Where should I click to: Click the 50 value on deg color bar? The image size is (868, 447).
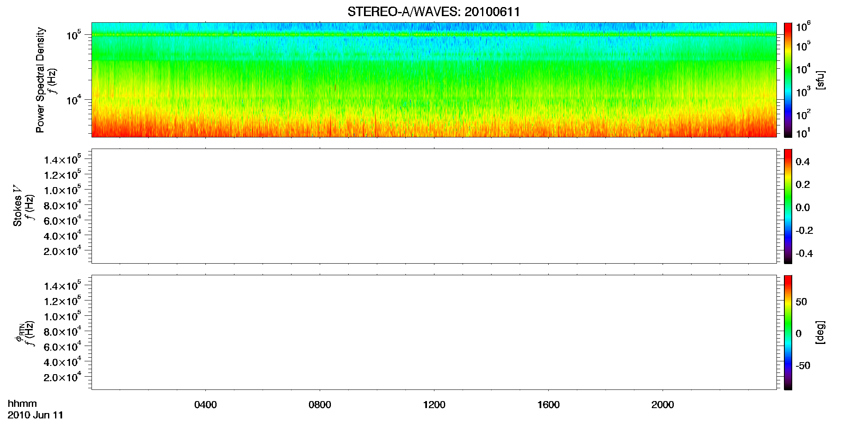point(801,302)
